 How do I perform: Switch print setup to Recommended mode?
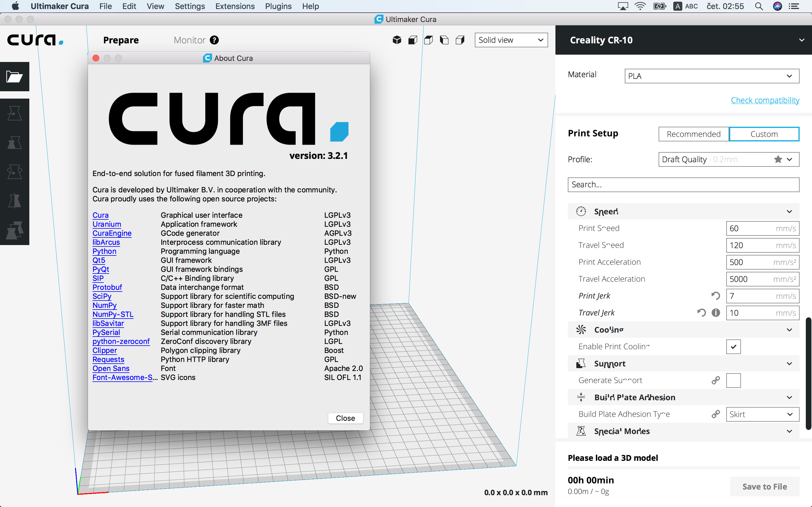pos(694,134)
